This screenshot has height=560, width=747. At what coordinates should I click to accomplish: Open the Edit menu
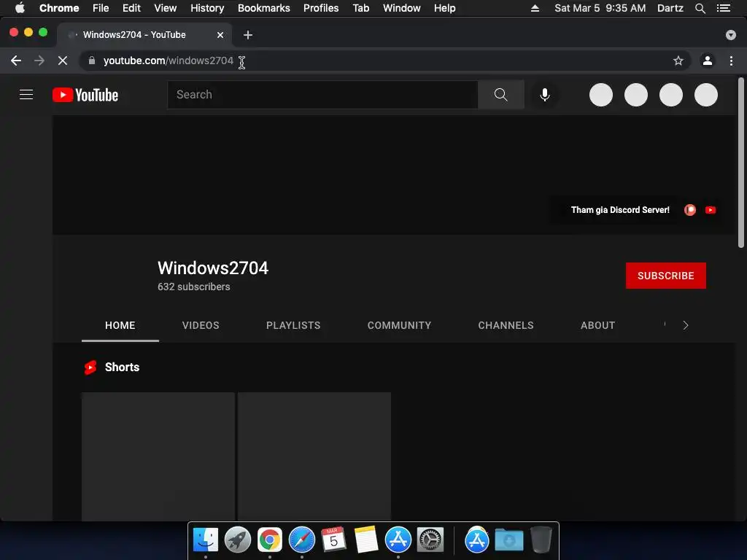131,8
